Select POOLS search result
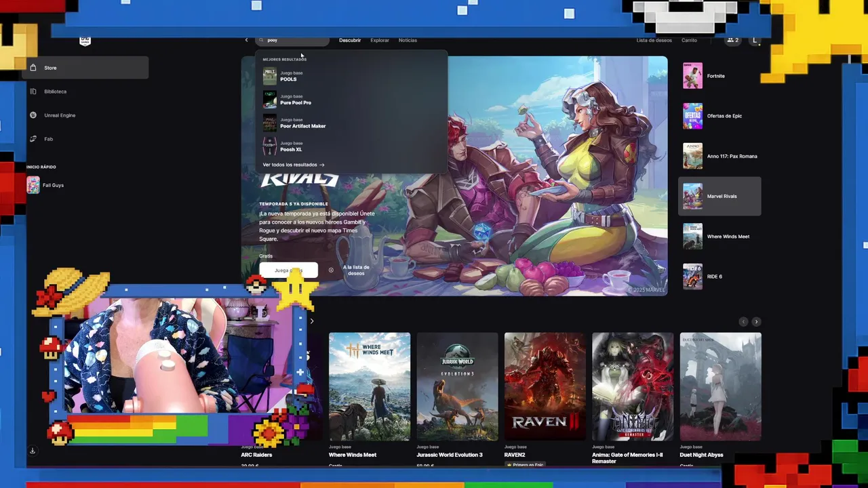Screen dimensions: 868x488 coord(351,77)
